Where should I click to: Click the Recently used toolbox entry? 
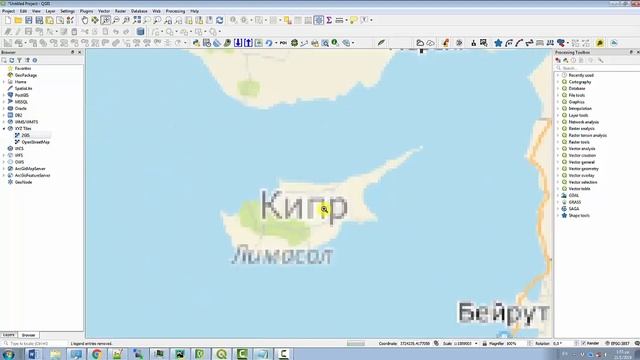[581, 76]
